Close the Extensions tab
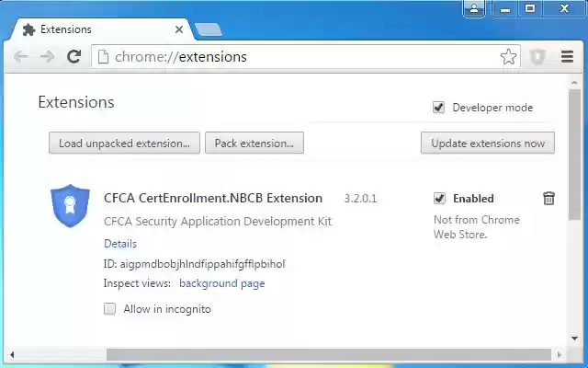This screenshot has height=368, width=588. pos(179,29)
